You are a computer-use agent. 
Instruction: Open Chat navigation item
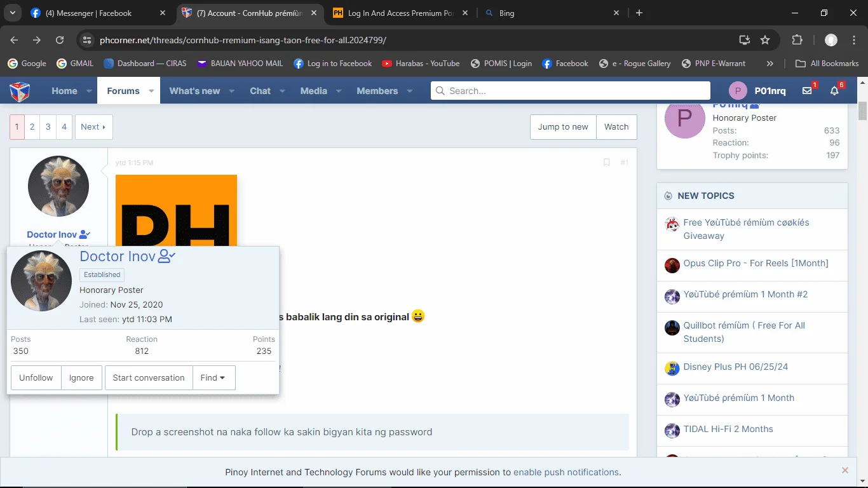[260, 91]
